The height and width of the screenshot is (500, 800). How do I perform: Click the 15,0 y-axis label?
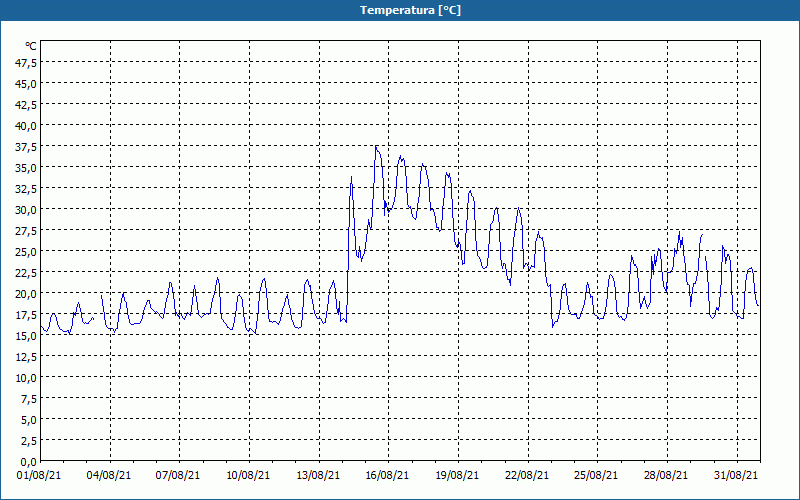[27, 336]
